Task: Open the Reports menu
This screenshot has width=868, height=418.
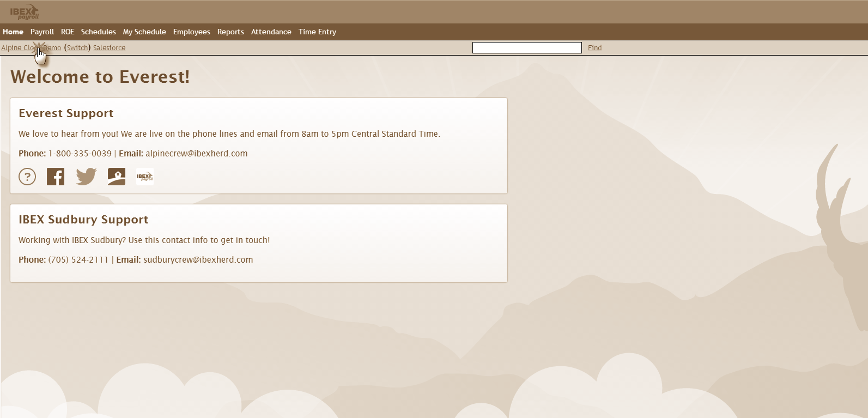Action: (x=230, y=32)
